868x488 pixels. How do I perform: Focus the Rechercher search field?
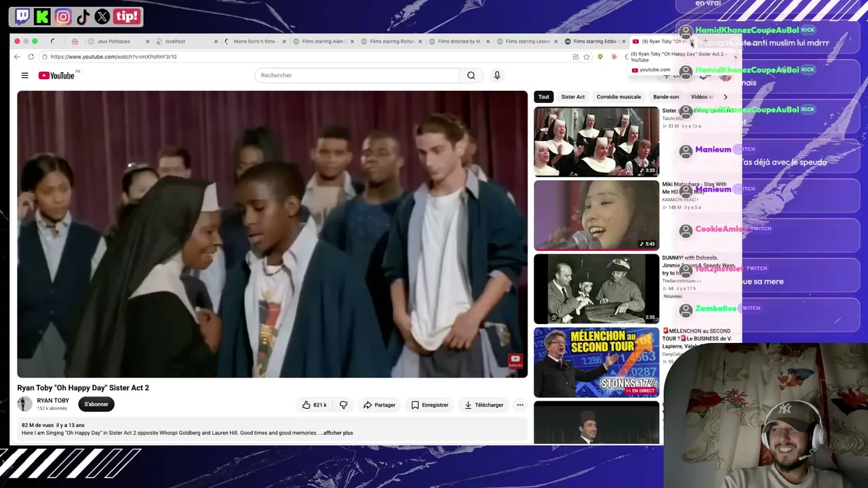[x=357, y=75]
